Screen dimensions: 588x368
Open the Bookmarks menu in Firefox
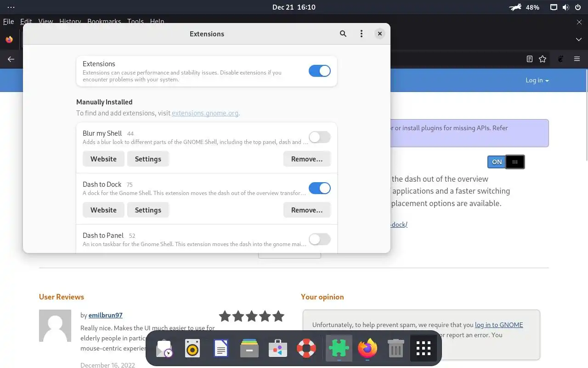(104, 21)
